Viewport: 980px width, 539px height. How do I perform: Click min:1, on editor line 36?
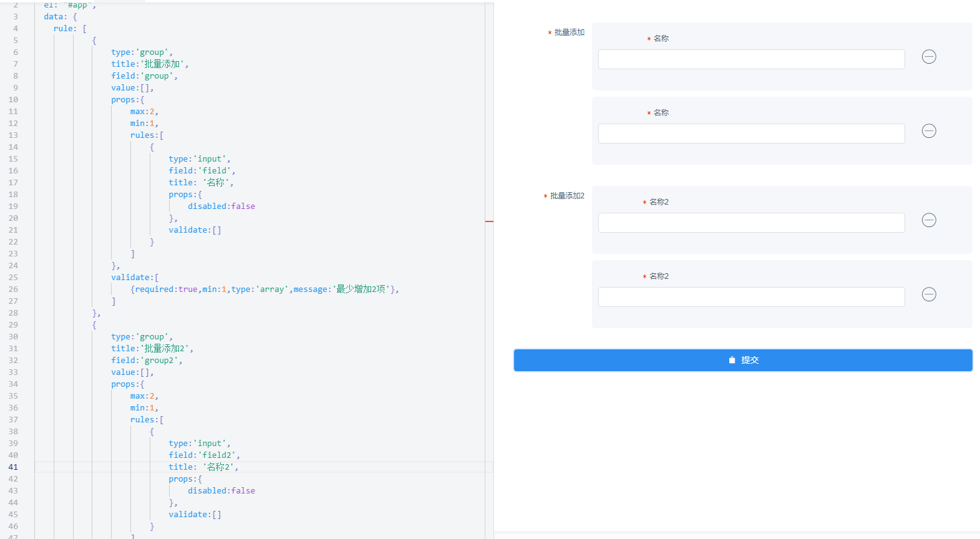pyautogui.click(x=144, y=408)
